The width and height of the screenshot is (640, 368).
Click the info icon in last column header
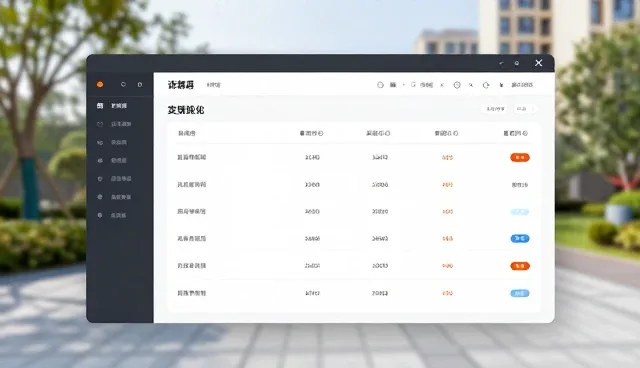(x=525, y=133)
